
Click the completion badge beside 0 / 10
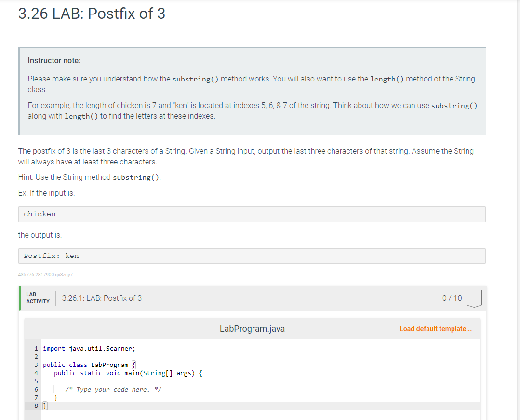(x=474, y=298)
